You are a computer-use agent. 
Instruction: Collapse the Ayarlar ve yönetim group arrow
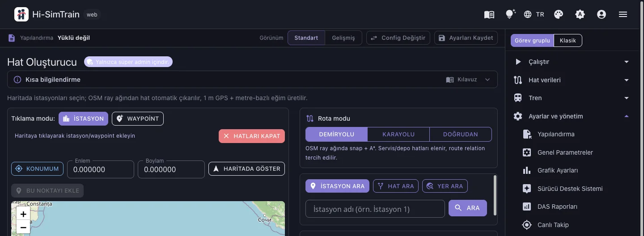click(x=627, y=116)
